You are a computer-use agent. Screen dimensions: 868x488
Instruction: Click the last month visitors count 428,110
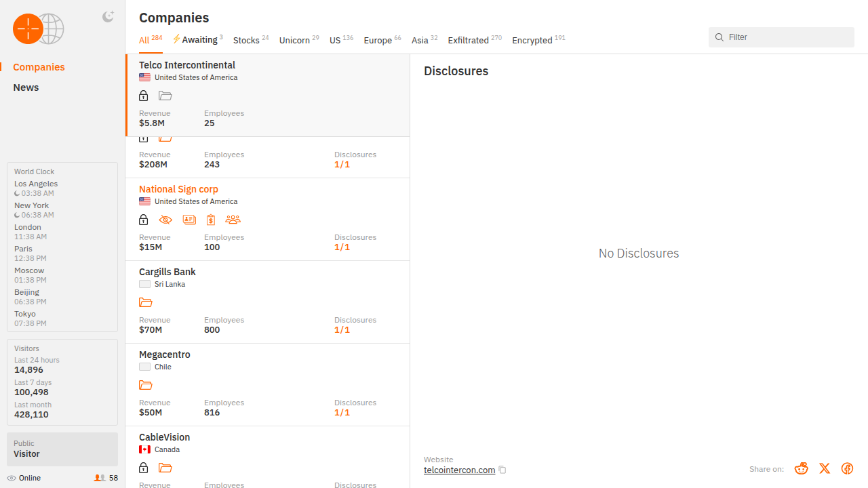point(31,414)
